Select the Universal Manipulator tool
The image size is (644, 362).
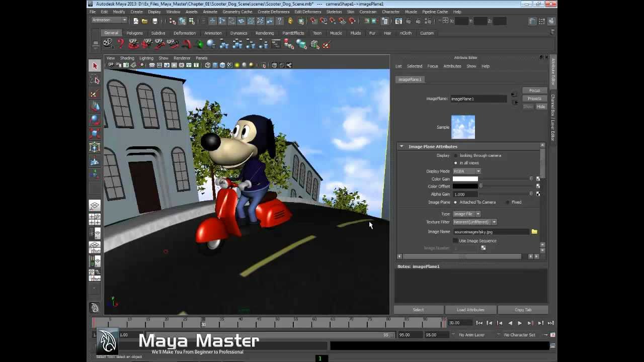pyautogui.click(x=95, y=147)
